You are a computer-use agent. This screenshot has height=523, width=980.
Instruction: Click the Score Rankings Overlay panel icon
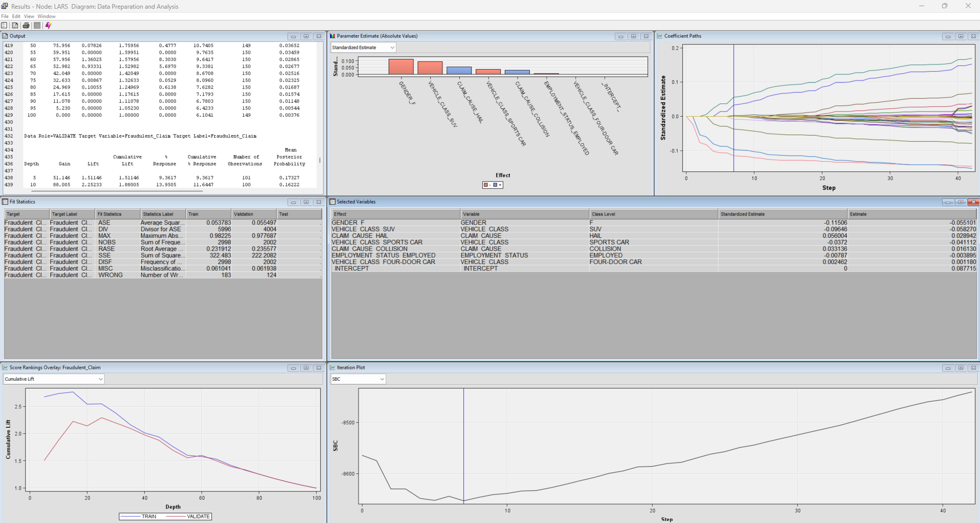click(5, 367)
